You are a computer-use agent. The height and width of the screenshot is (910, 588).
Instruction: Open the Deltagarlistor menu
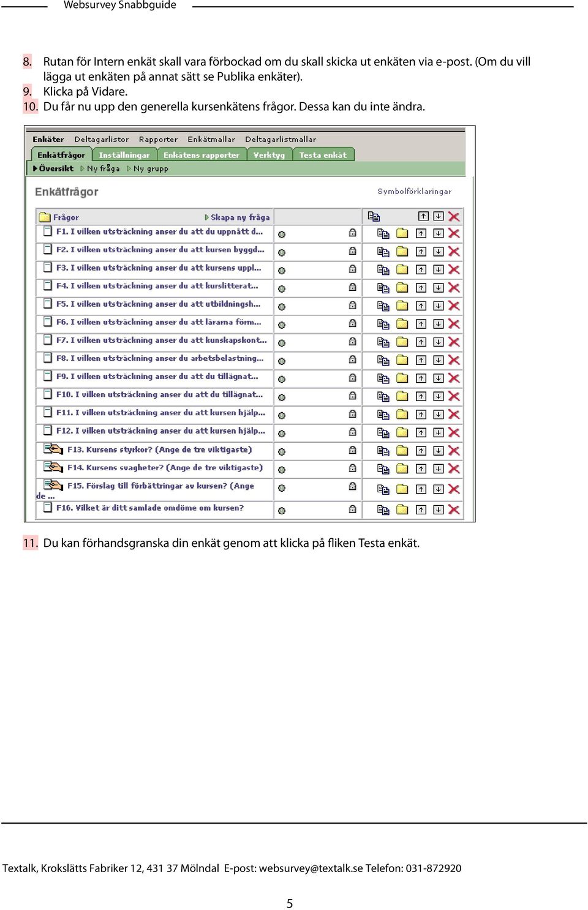[x=102, y=140]
